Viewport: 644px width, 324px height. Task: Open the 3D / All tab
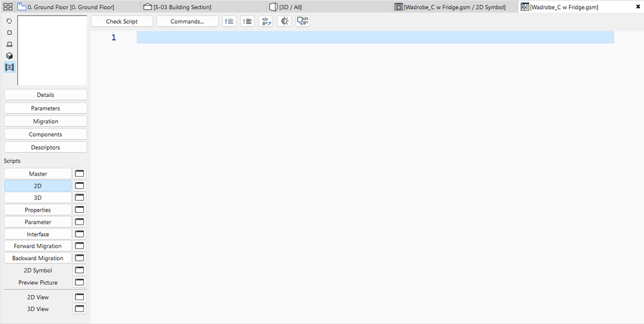point(329,7)
